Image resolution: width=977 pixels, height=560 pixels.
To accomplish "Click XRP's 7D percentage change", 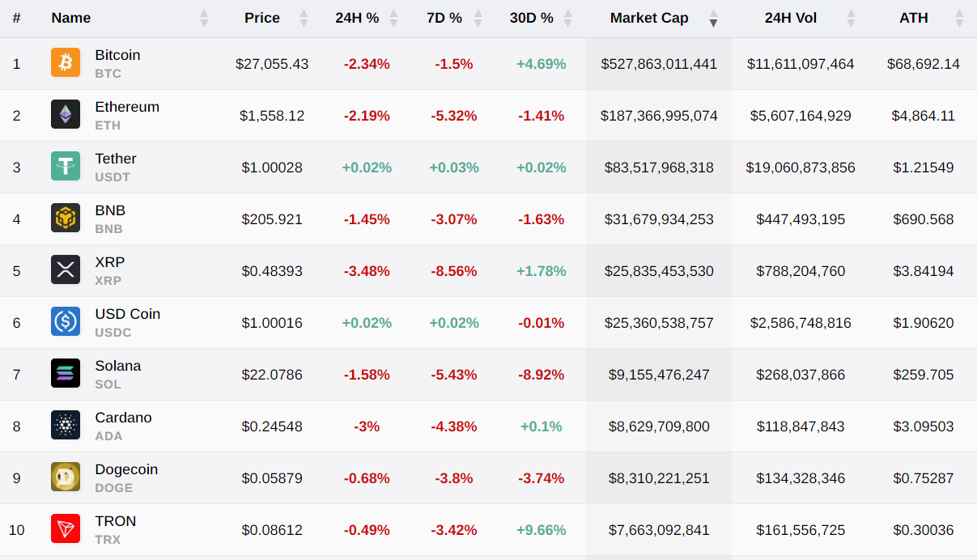I will pyautogui.click(x=454, y=270).
